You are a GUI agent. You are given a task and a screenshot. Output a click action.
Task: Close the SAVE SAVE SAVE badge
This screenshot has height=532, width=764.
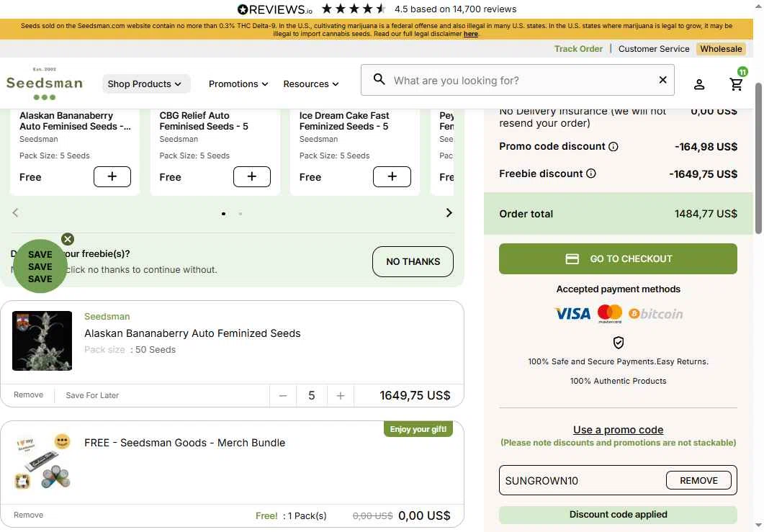coord(68,239)
